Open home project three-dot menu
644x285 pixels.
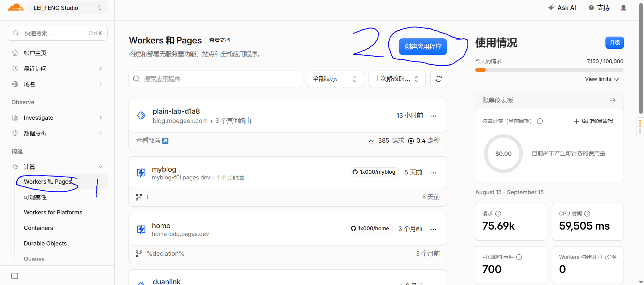pos(433,229)
